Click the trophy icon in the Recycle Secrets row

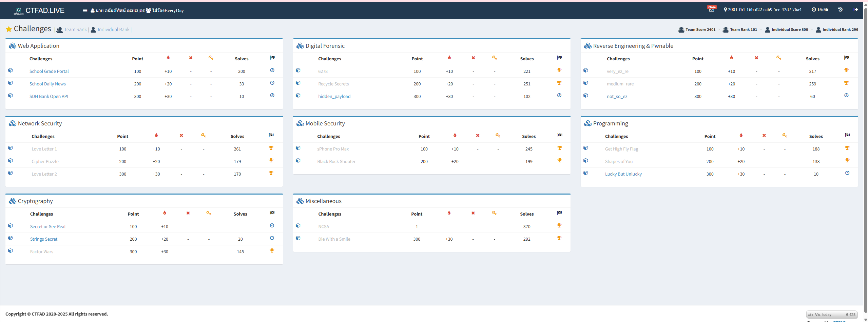[559, 83]
